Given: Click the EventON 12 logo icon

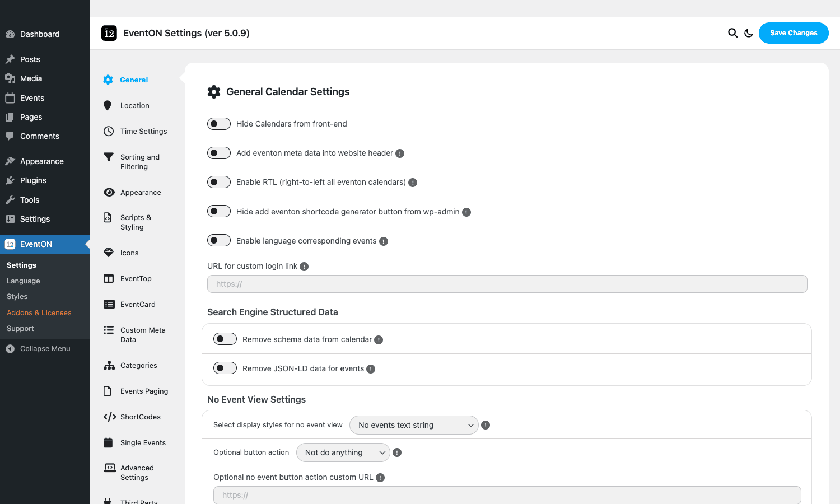Looking at the screenshot, I should (x=109, y=33).
